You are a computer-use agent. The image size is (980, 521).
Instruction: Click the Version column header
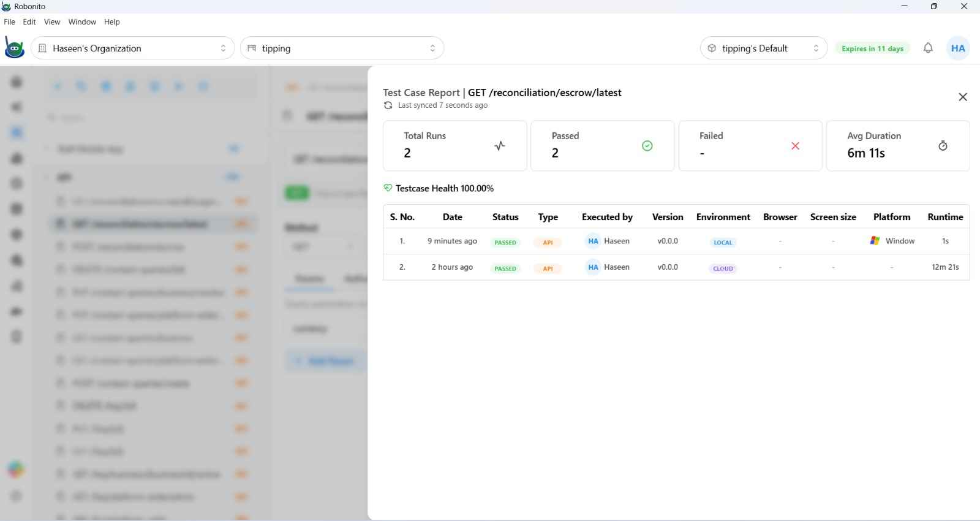pyautogui.click(x=668, y=217)
